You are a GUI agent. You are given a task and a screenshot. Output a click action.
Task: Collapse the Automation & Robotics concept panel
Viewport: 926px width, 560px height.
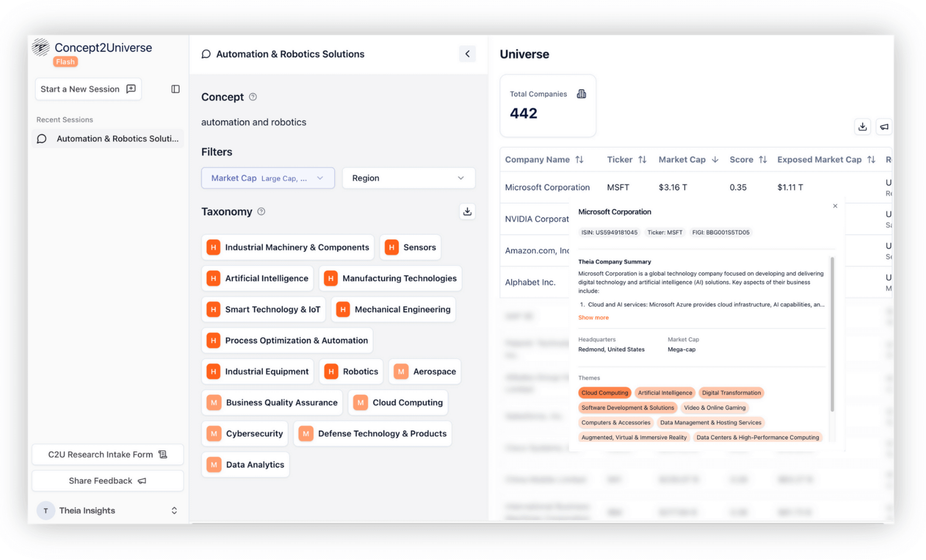click(467, 54)
